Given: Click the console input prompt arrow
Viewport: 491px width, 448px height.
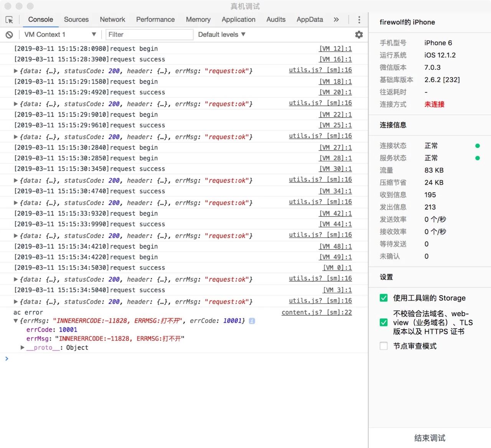Looking at the screenshot, I should click(7, 359).
